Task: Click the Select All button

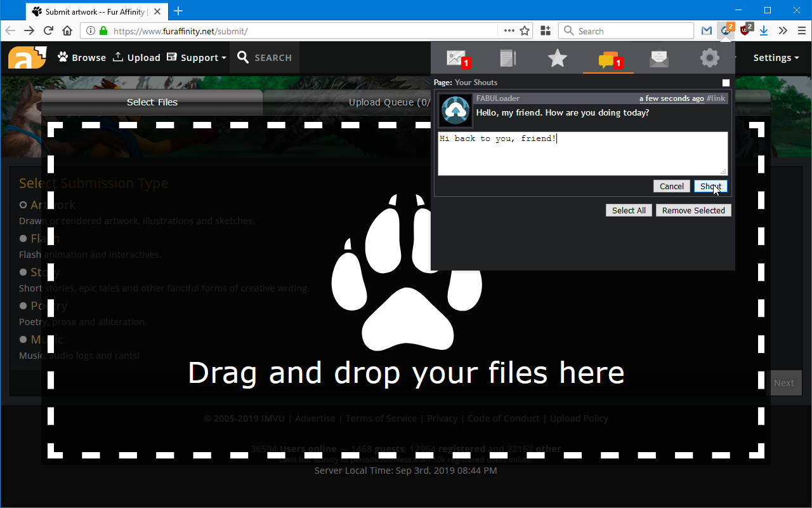Action: tap(629, 210)
